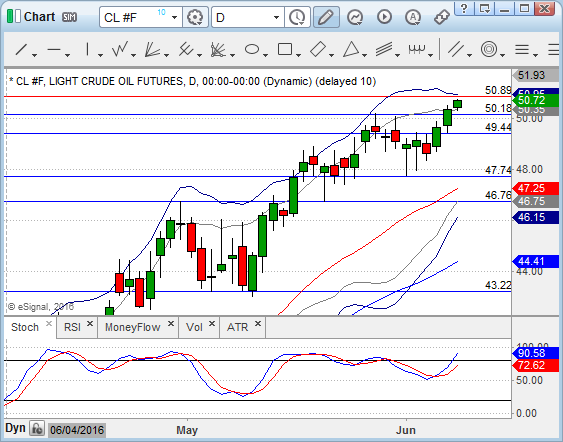The image size is (563, 442).
Task: Select the Fibonacci circles tool
Action: click(489, 50)
